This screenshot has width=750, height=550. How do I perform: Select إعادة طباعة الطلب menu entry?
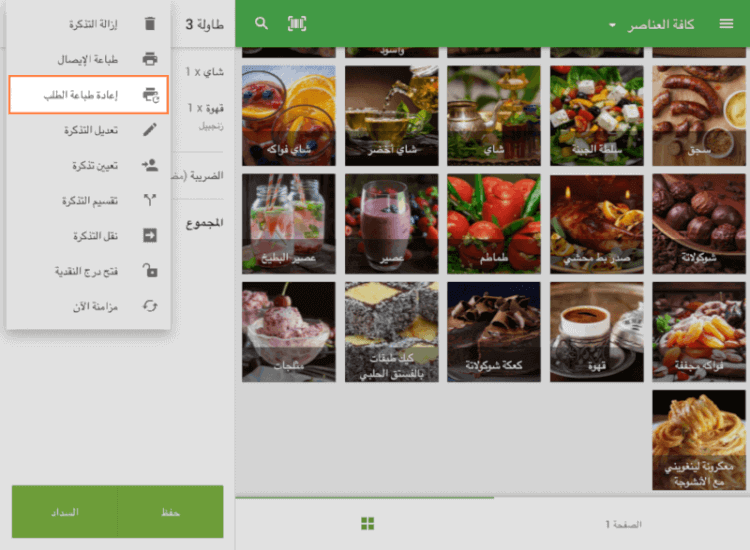point(88,95)
